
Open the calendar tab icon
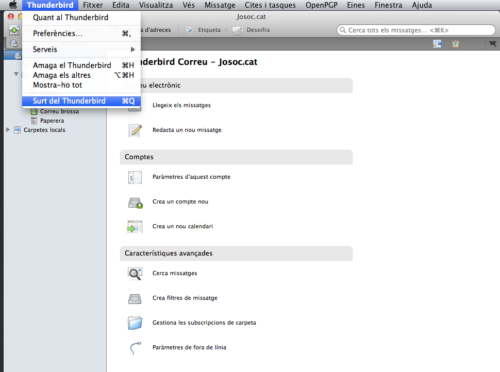pos(437,44)
